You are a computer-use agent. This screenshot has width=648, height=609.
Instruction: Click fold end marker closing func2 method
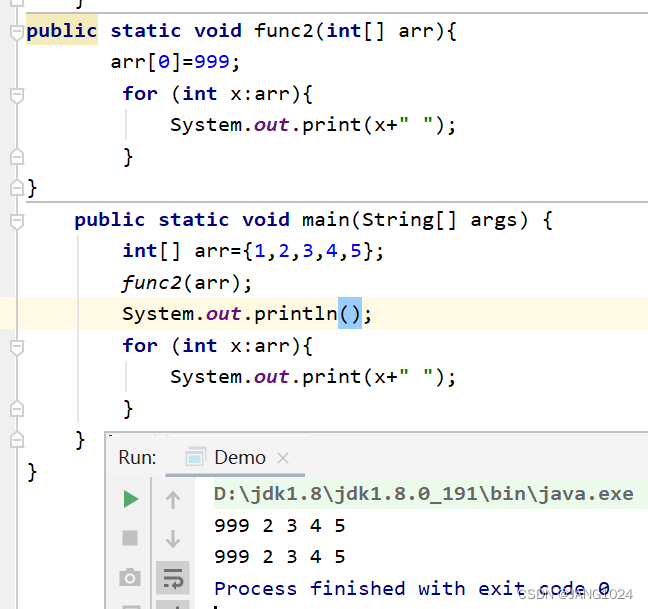(x=17, y=188)
